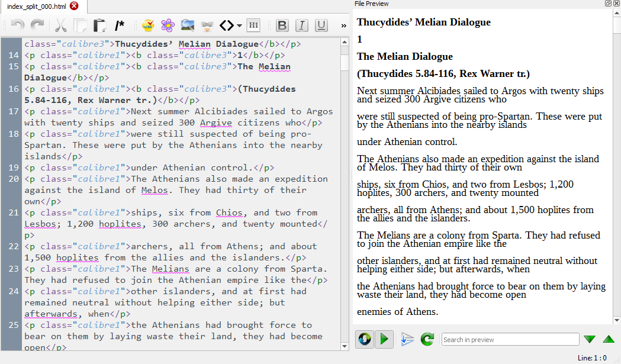Click "The Melian Dialogue" heading in preview
621x364 pixels.
coord(405,57)
